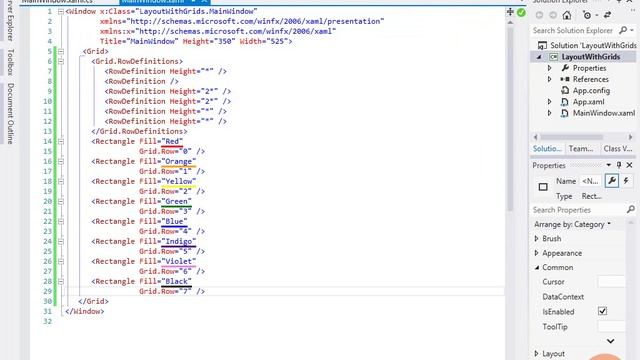Toggle the IsEnabled checkbox
The image size is (640, 360).
tap(602, 311)
